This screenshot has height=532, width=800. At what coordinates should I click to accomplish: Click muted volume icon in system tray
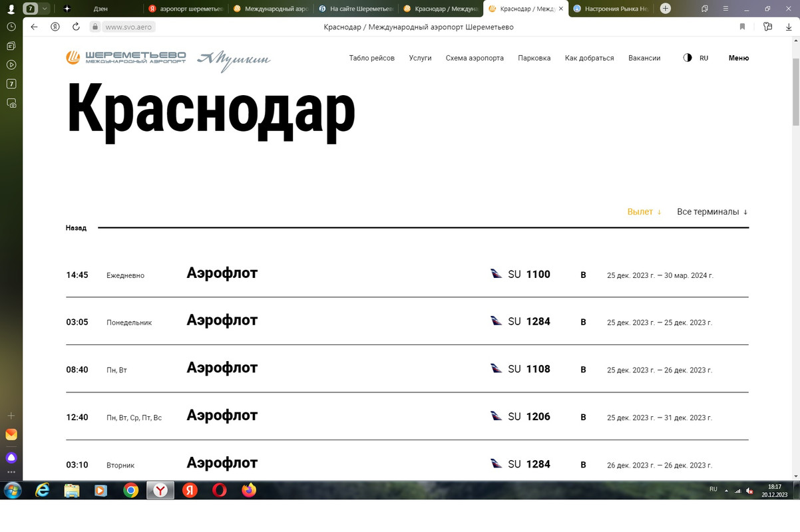click(750, 491)
